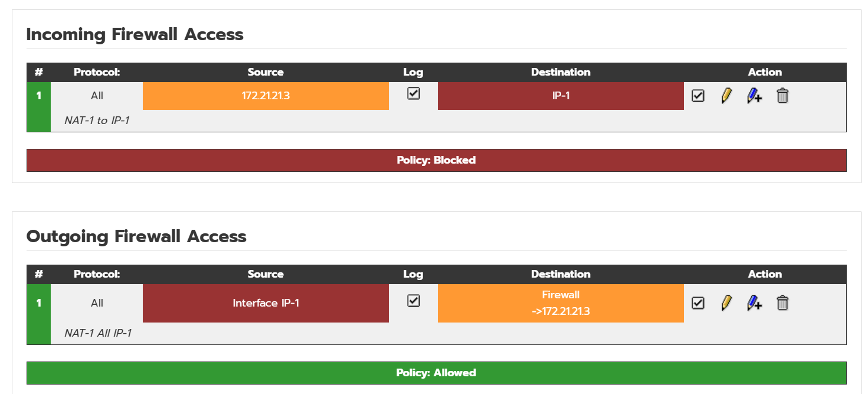The width and height of the screenshot is (868, 394).
Task: Copy incoming rule using blue pencil-plus icon
Action: tap(754, 96)
